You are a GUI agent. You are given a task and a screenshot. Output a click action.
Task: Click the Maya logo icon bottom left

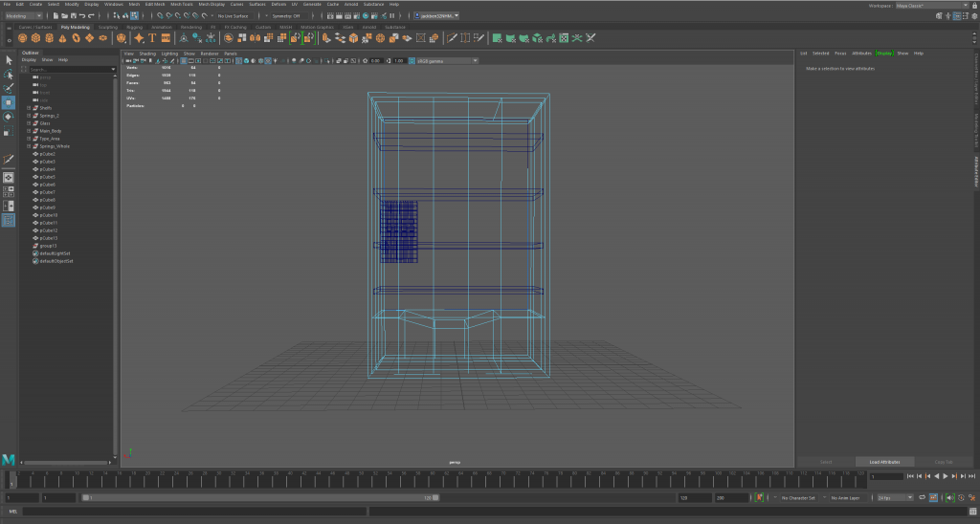tap(9, 460)
